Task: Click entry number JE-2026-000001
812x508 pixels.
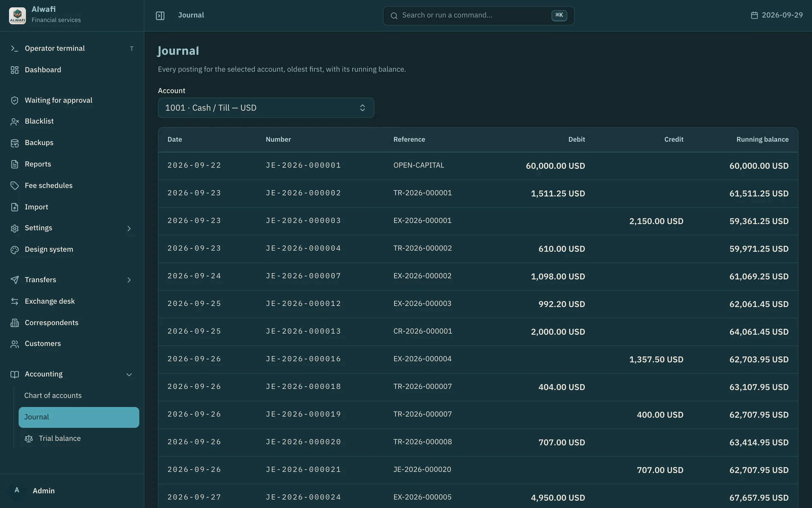Action: tap(303, 166)
